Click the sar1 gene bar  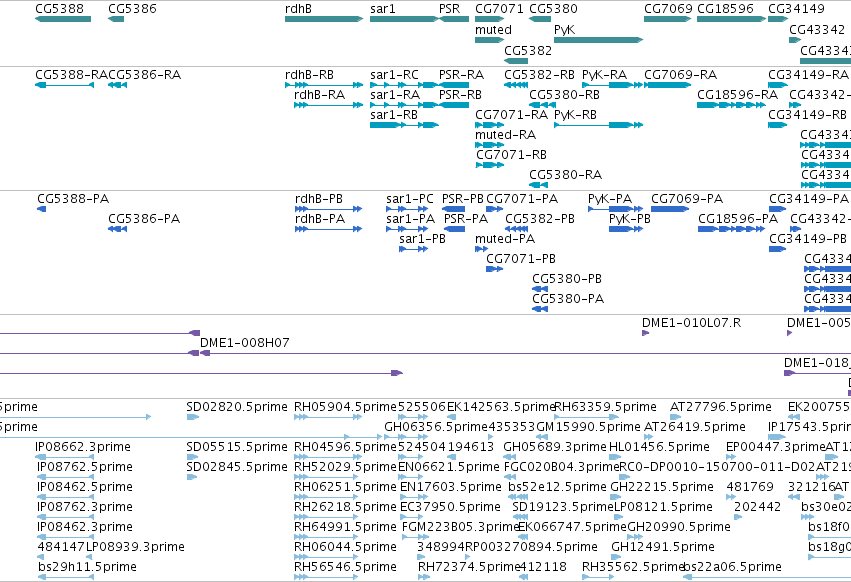click(404, 19)
